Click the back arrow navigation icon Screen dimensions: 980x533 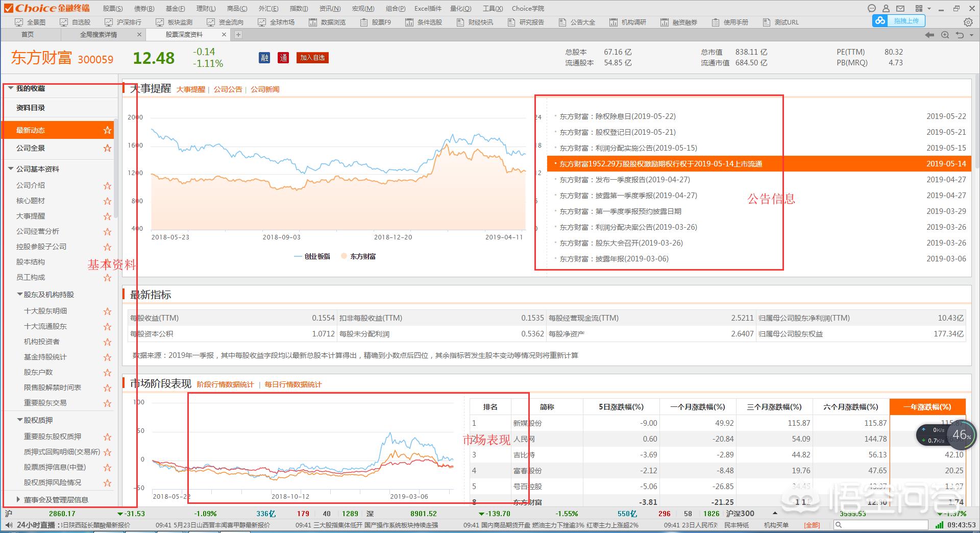929,35
